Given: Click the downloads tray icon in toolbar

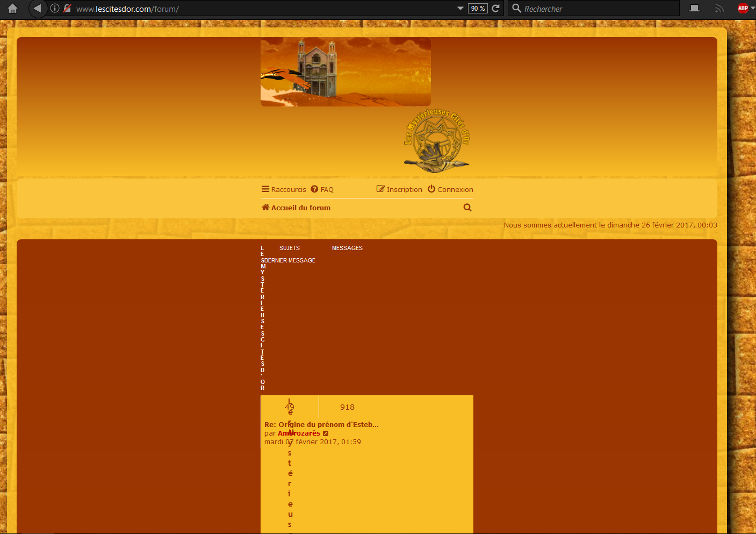Looking at the screenshot, I should [x=695, y=9].
